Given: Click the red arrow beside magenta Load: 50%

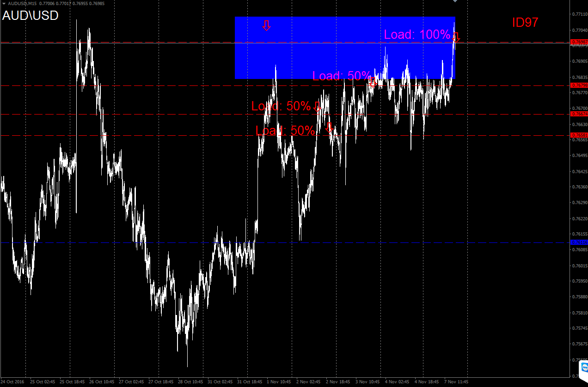Looking at the screenshot, I should (x=373, y=82).
